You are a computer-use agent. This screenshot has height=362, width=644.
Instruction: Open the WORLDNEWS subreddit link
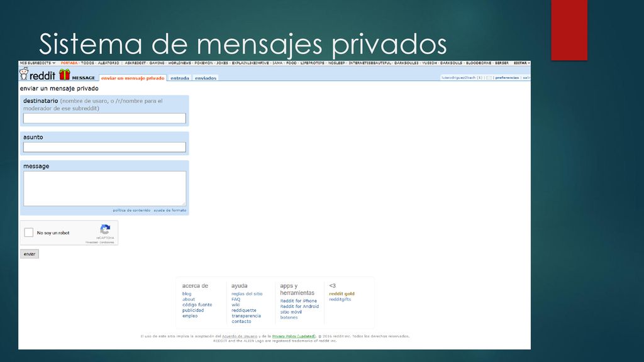click(x=179, y=63)
